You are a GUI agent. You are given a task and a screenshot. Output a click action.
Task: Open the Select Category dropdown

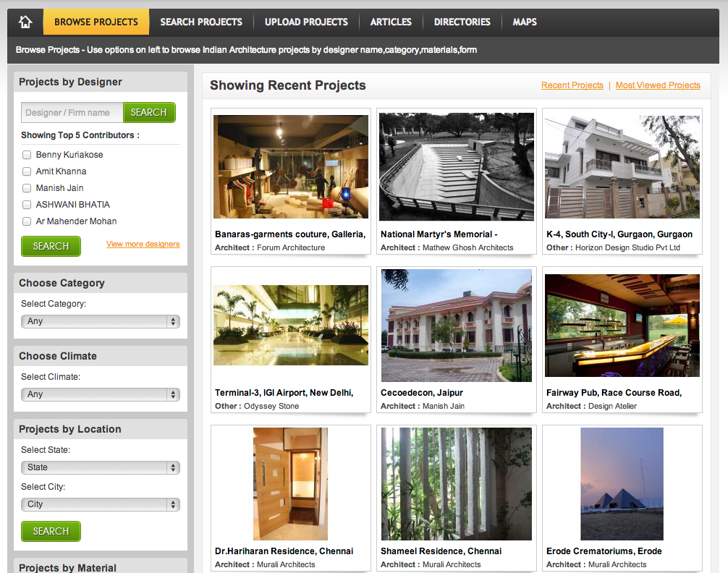101,321
